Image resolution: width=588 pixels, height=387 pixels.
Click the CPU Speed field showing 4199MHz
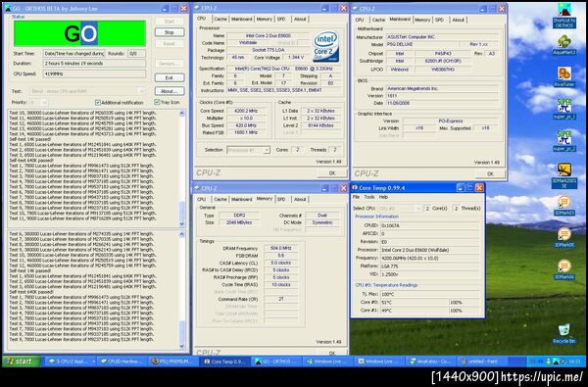(x=94, y=73)
